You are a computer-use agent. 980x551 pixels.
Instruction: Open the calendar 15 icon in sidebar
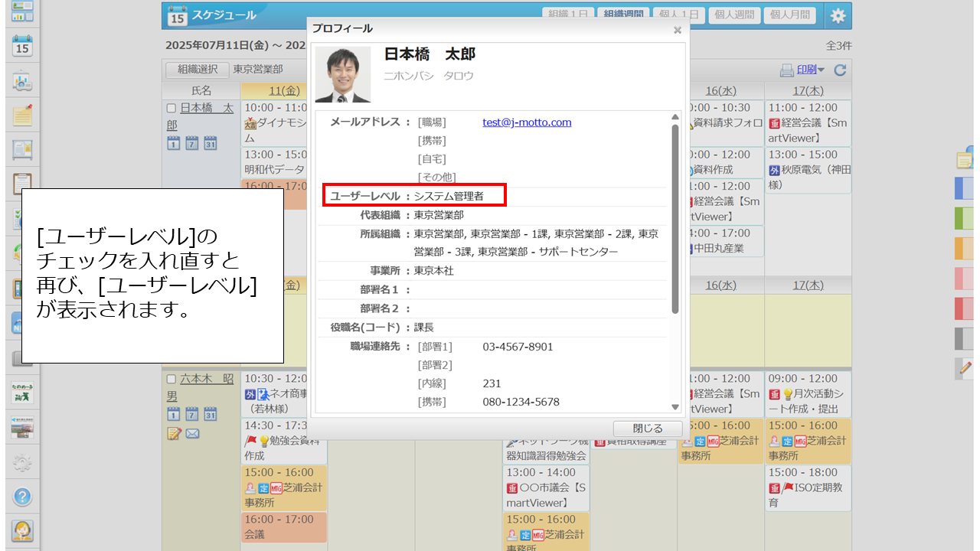click(x=22, y=45)
